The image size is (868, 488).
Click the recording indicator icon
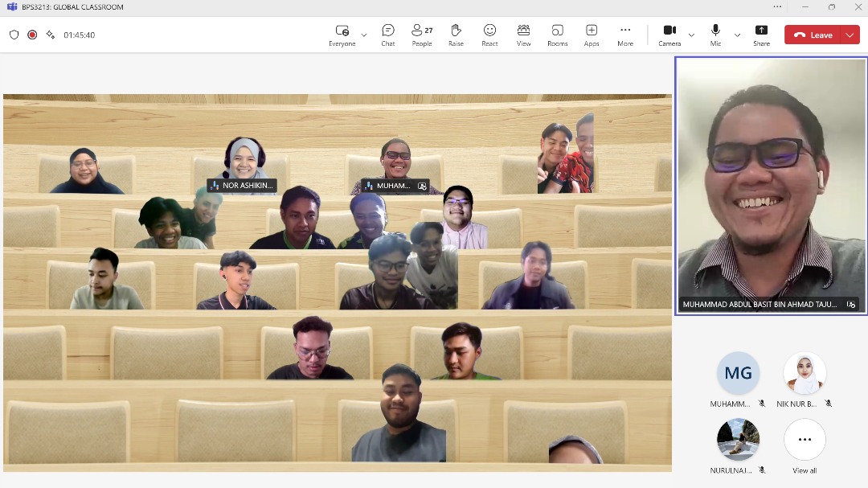click(x=32, y=35)
